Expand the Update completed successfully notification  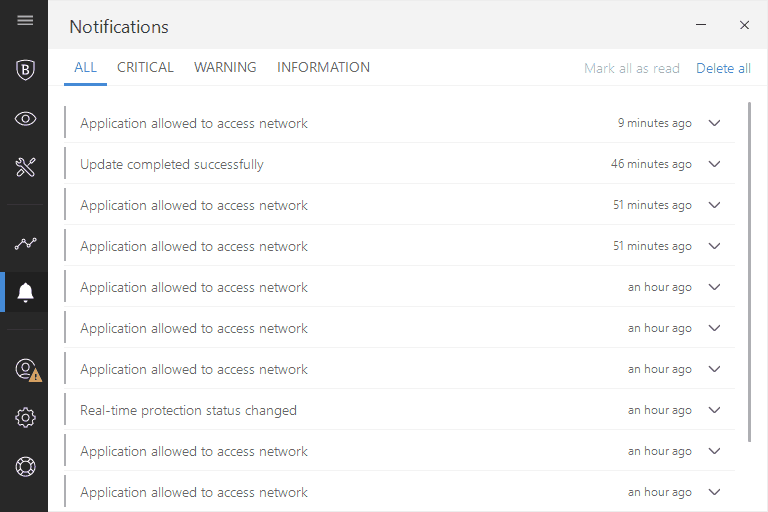click(714, 164)
